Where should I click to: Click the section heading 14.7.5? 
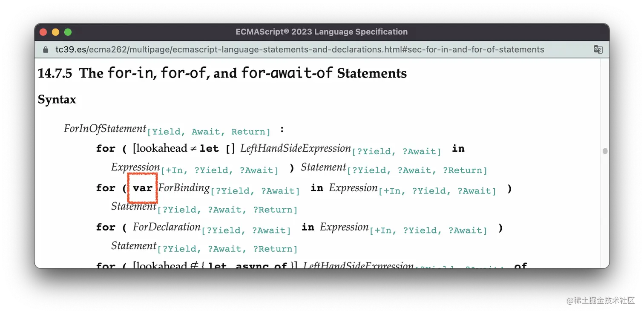pos(222,73)
